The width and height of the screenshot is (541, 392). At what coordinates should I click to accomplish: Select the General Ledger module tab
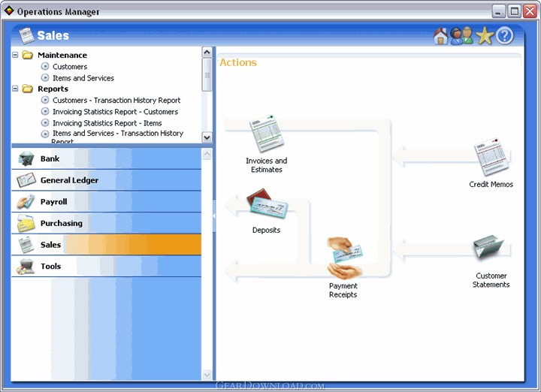click(x=106, y=180)
